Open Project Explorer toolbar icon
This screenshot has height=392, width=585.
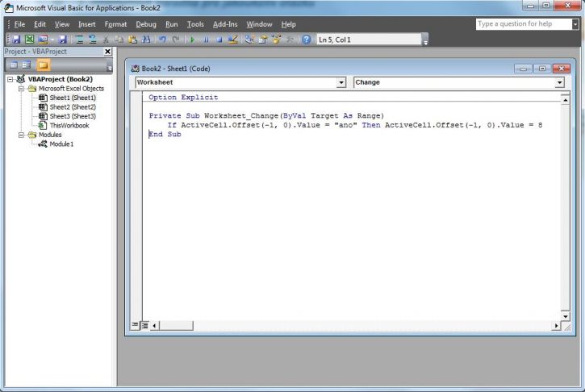pos(249,40)
